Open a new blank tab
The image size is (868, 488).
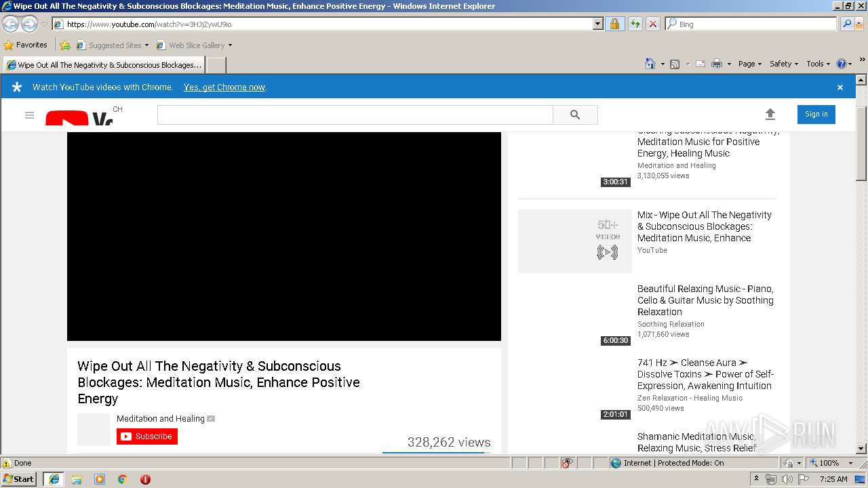click(x=216, y=65)
